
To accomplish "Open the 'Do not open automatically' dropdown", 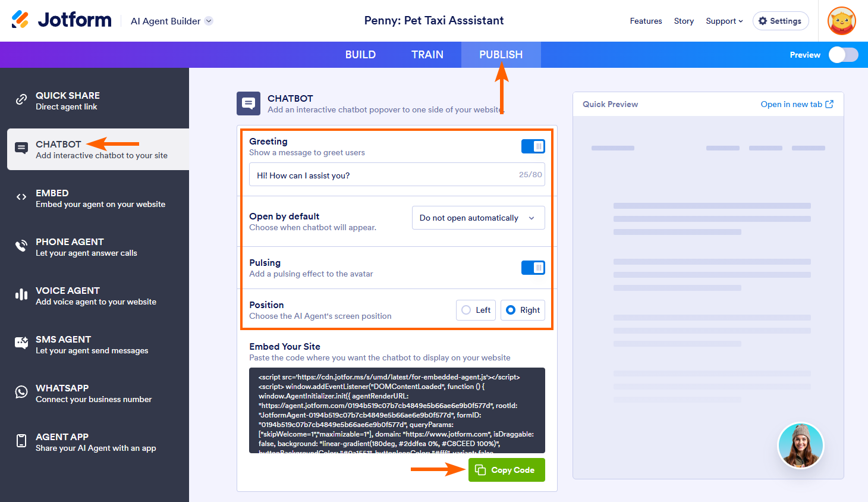I will pos(478,218).
